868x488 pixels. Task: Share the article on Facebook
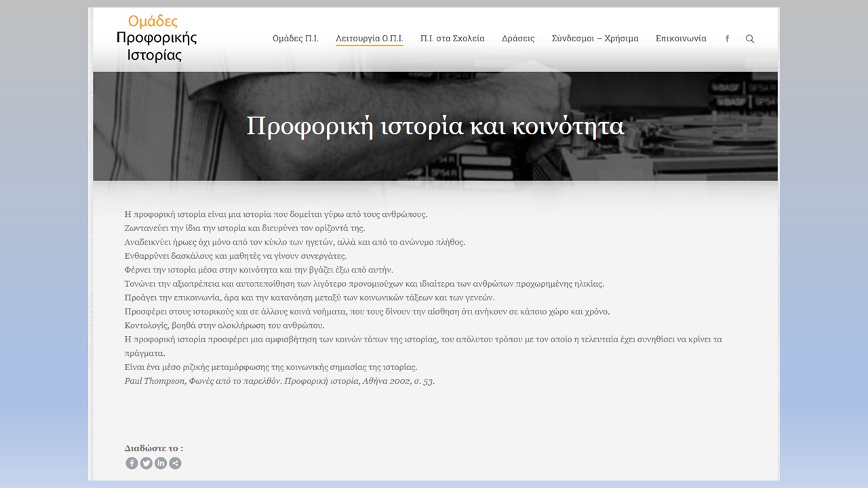[x=132, y=463]
